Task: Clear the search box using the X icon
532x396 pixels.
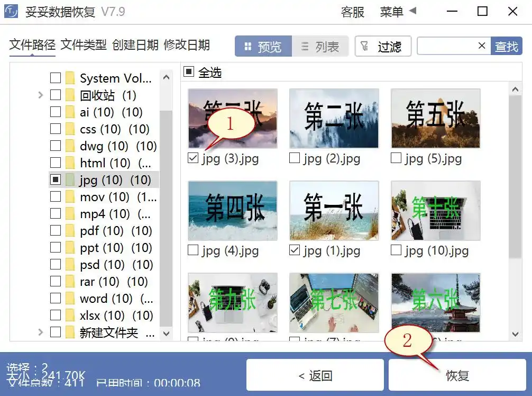Action: (x=481, y=46)
